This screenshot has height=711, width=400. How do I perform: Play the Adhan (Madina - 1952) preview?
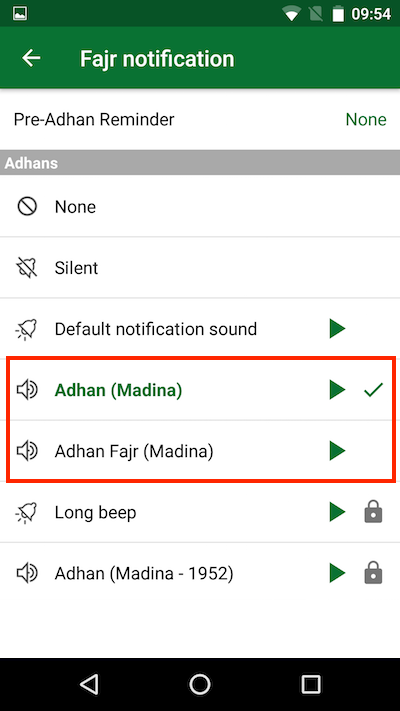point(337,574)
